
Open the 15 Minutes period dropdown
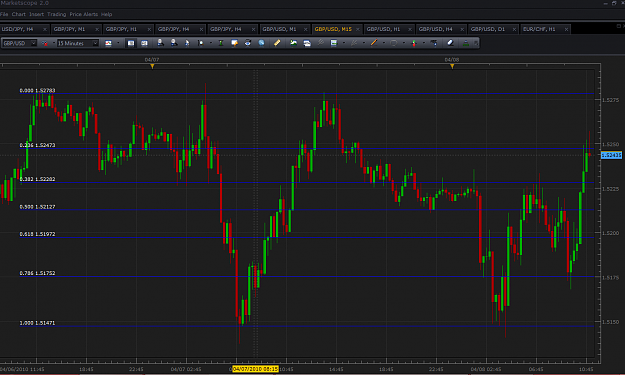pyautogui.click(x=77, y=43)
